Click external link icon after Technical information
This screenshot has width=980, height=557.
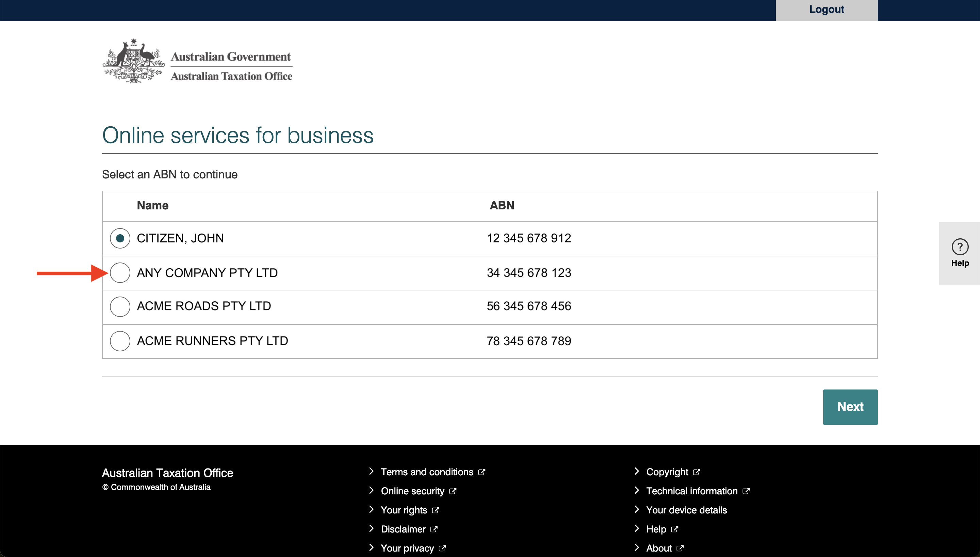pyautogui.click(x=746, y=491)
